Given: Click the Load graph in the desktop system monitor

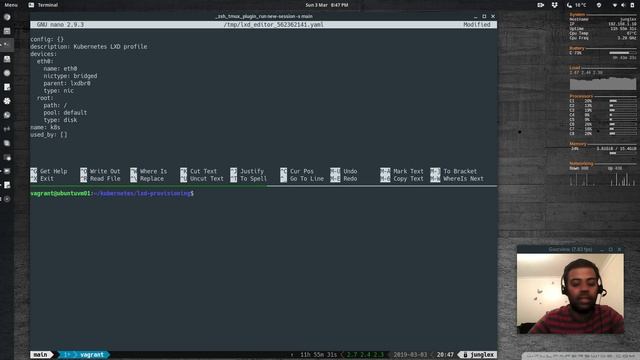Looking at the screenshot, I should pos(603,83).
